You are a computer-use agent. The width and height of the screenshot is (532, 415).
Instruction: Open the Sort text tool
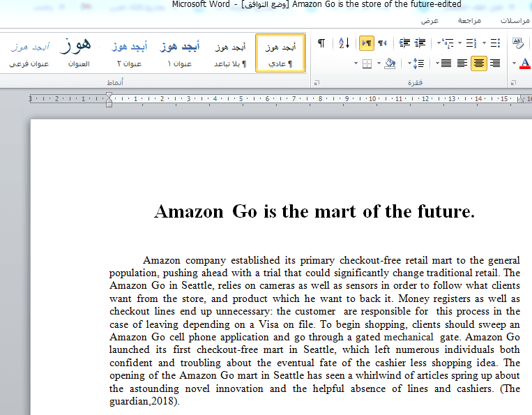344,43
